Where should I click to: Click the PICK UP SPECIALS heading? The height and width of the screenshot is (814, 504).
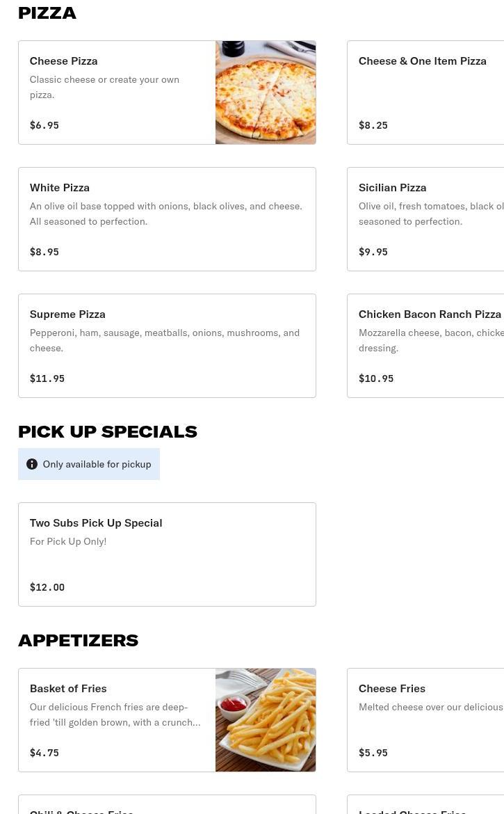[x=108, y=431]
